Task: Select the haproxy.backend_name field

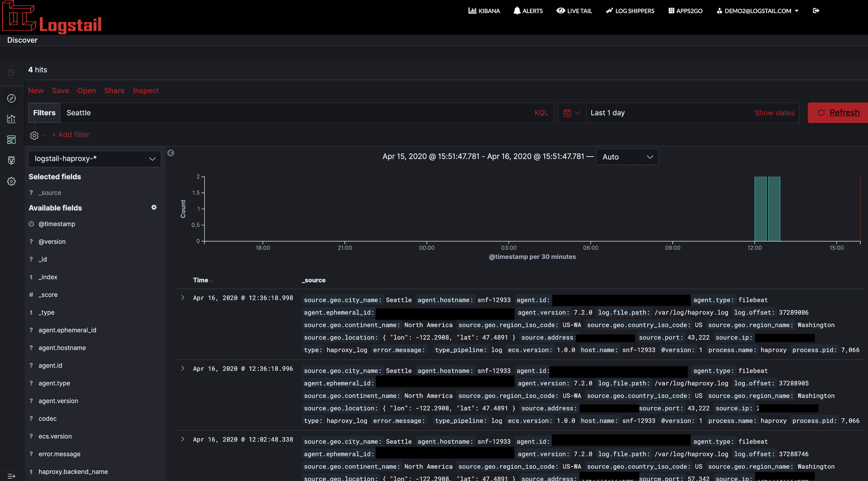Action: [73, 472]
